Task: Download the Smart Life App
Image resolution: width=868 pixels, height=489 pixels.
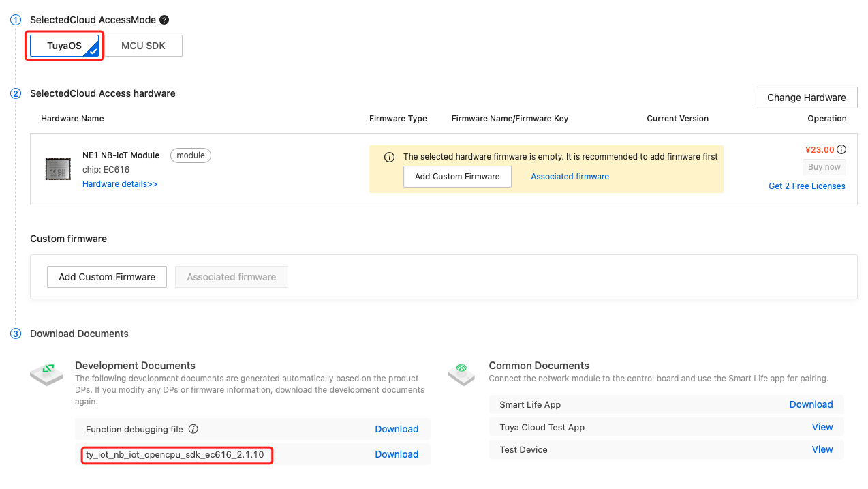Action: tap(811, 404)
